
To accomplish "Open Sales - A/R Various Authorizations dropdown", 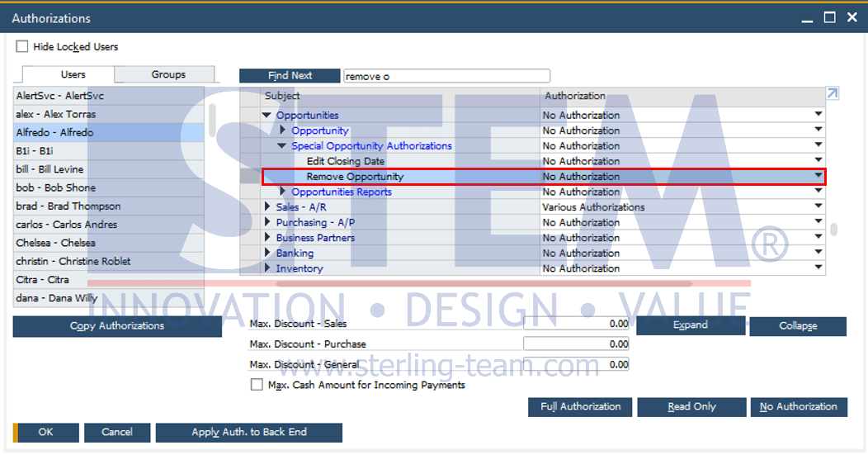I will pos(818,207).
